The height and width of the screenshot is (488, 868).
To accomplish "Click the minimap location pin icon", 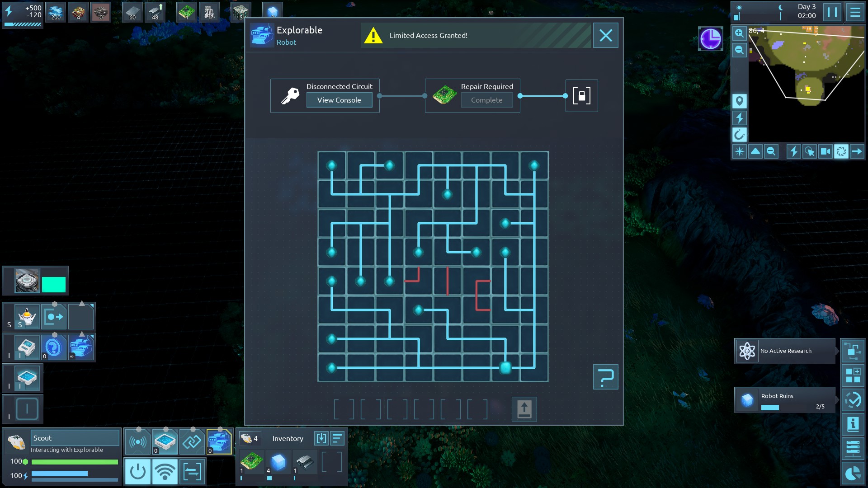I will pyautogui.click(x=739, y=101).
